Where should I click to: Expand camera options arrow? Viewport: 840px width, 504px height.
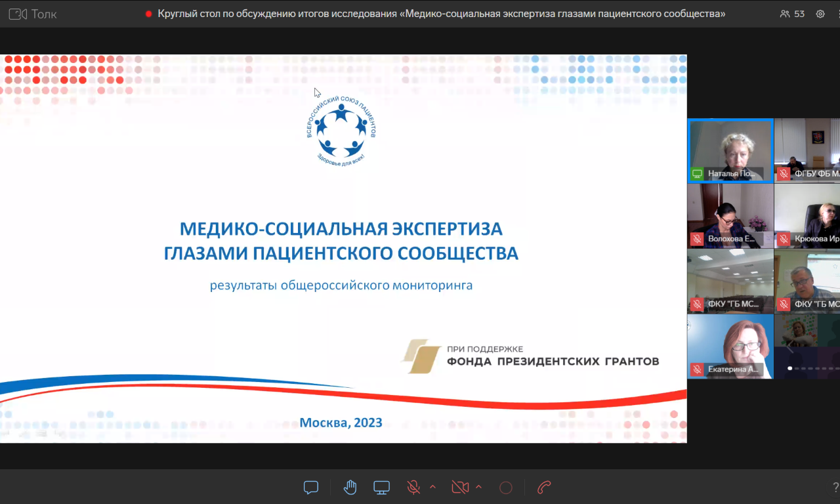478,487
